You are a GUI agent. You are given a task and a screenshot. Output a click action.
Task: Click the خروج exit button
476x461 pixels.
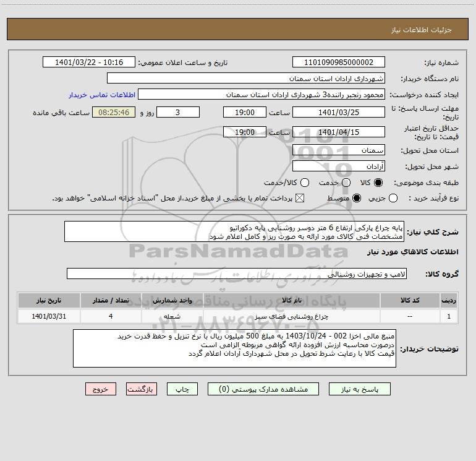(101, 389)
